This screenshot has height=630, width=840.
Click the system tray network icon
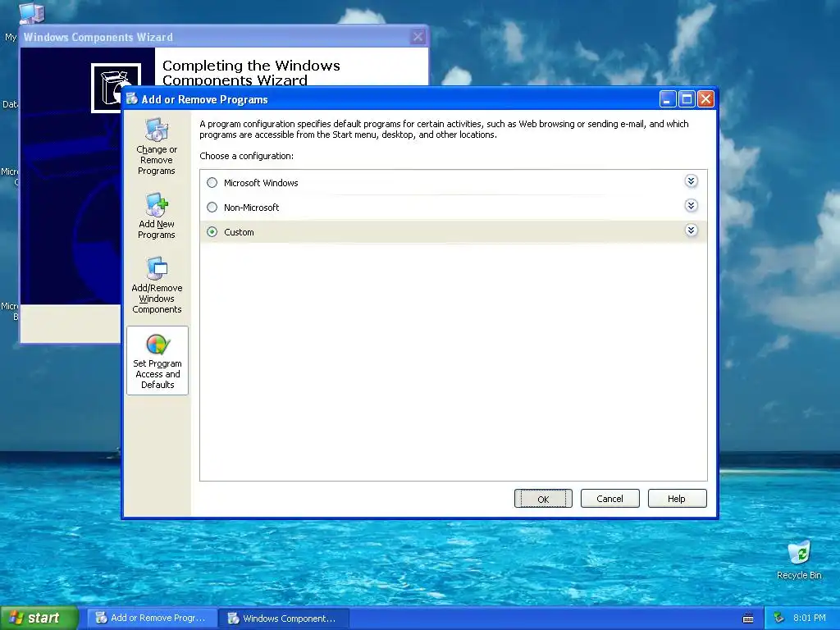[779, 619]
